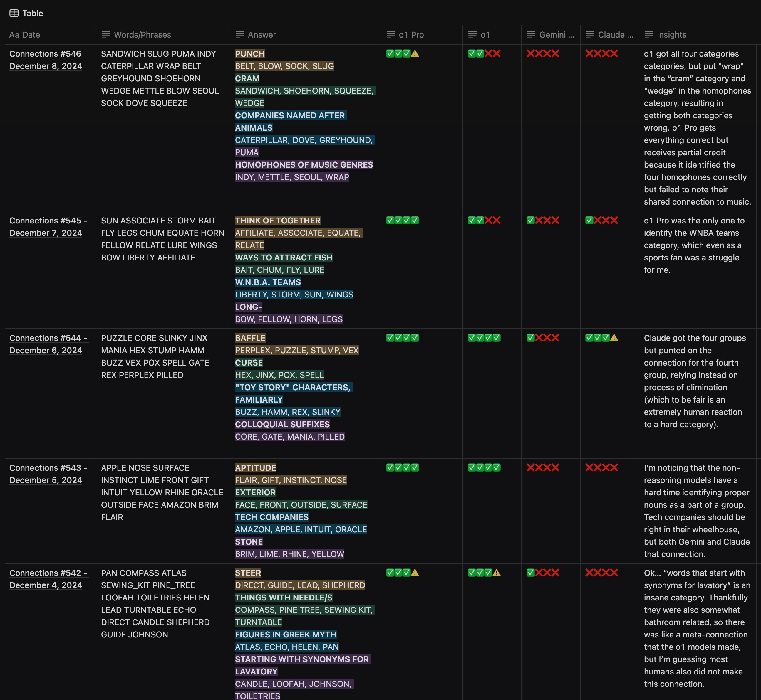Click the Gemini result for Connections #545
This screenshot has height=700, width=761.
[543, 221]
